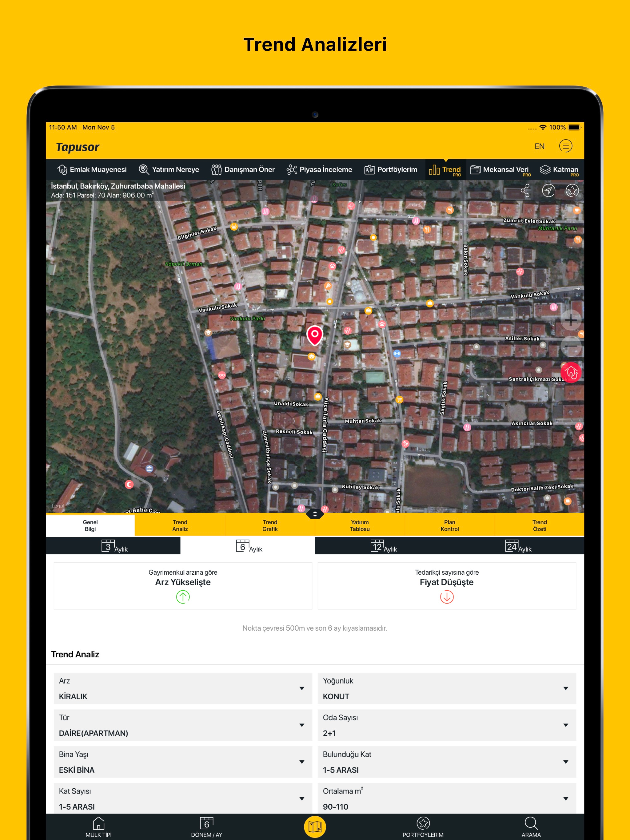Screen dimensions: 630x840
Task: Switch to the 12 Aylık period
Action: [x=383, y=546]
